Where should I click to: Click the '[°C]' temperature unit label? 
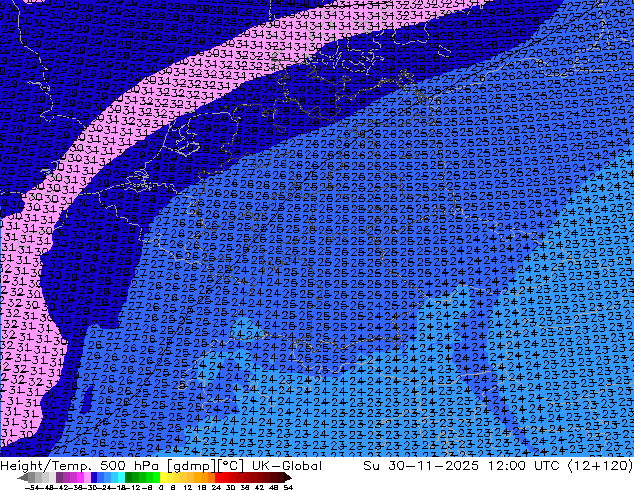click(x=229, y=466)
